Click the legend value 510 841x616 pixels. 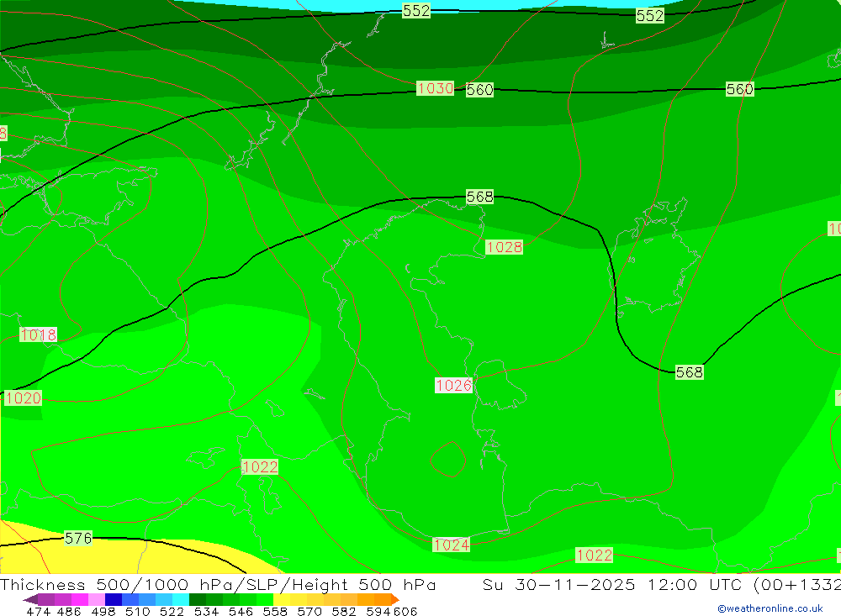pos(137,611)
